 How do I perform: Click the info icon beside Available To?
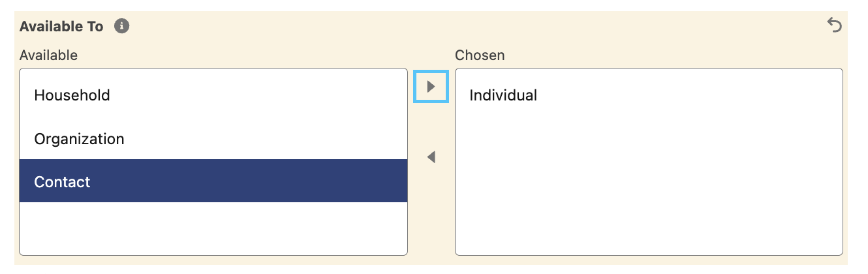point(121,27)
